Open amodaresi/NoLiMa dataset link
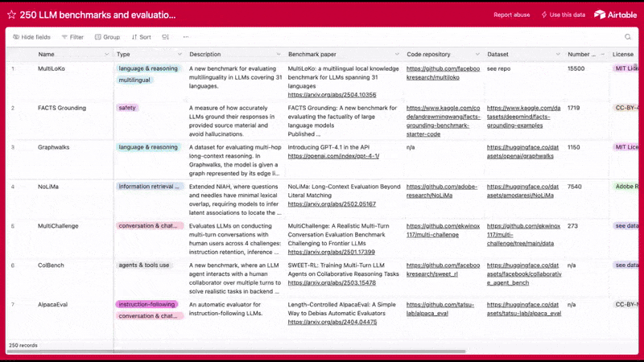Image resolution: width=644 pixels, height=362 pixels. tap(522, 191)
